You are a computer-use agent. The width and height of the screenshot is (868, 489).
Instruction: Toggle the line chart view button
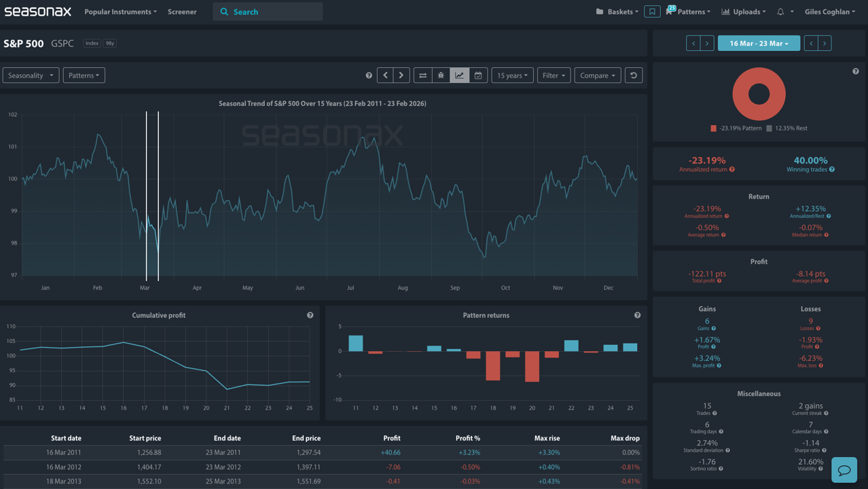pos(460,75)
